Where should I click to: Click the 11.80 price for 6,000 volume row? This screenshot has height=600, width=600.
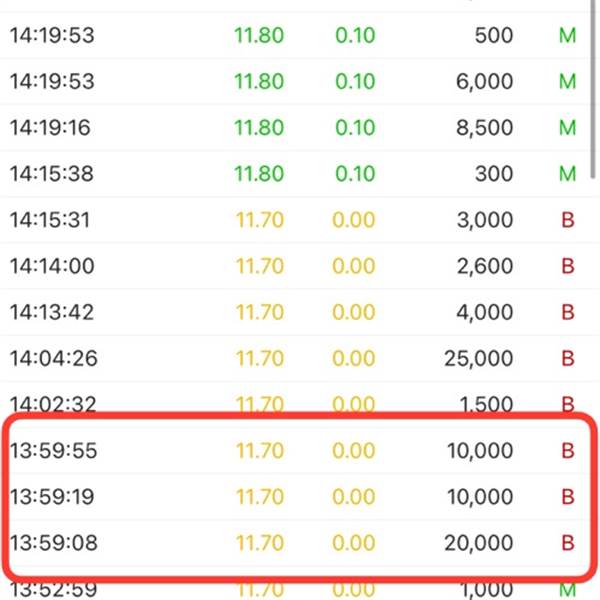click(260, 82)
